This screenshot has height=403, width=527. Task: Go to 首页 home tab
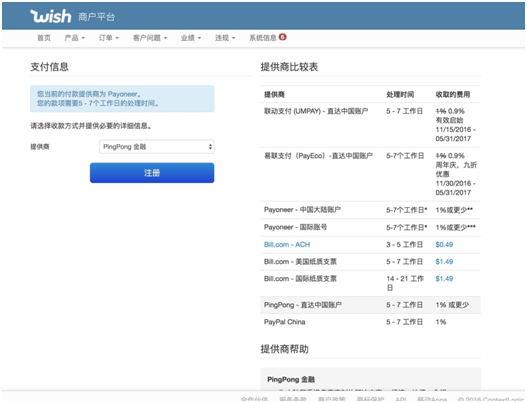point(44,38)
